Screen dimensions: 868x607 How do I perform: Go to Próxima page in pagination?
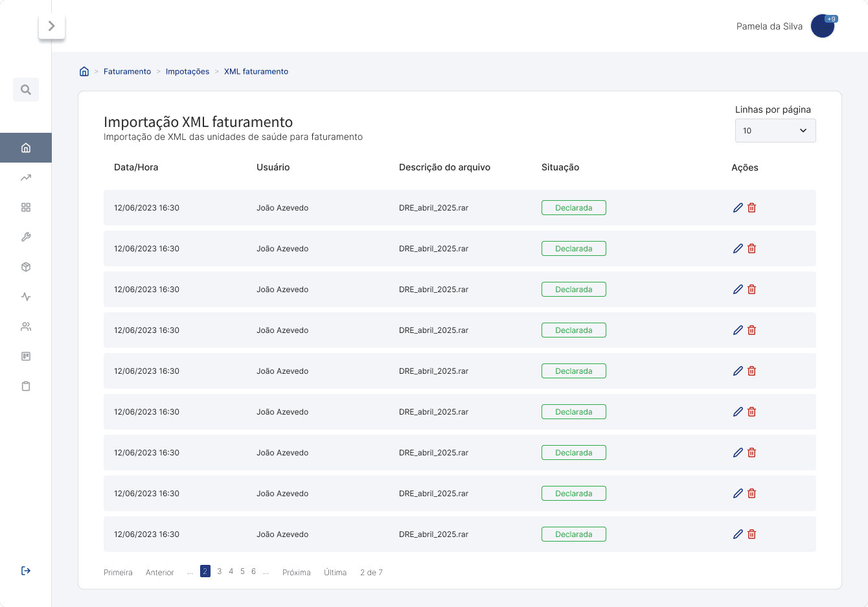pos(297,573)
